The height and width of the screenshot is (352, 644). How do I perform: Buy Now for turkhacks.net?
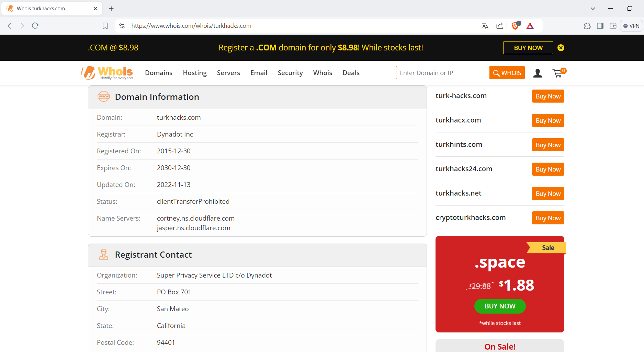tap(548, 194)
